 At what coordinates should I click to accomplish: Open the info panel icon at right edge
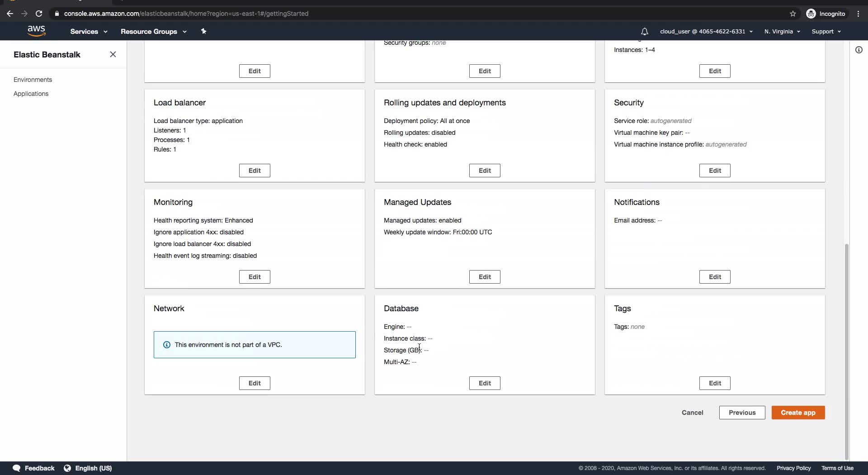coord(859,50)
